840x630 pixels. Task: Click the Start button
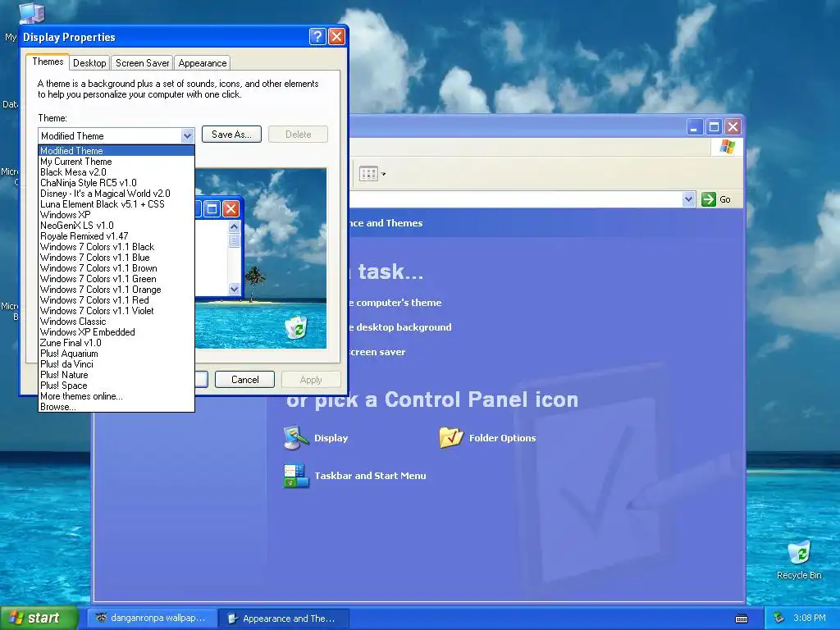coord(39,618)
